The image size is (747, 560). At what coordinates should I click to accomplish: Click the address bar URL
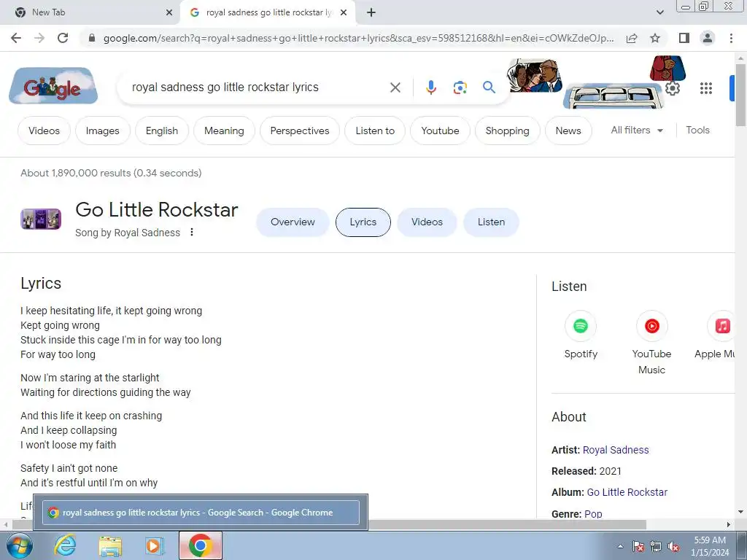[x=358, y=38]
